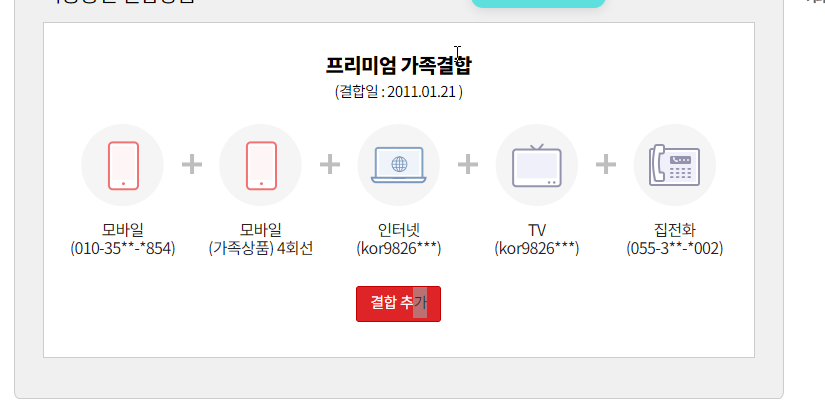Click the 모바일 label above the 010 number
The image size is (825, 407).
tap(122, 230)
